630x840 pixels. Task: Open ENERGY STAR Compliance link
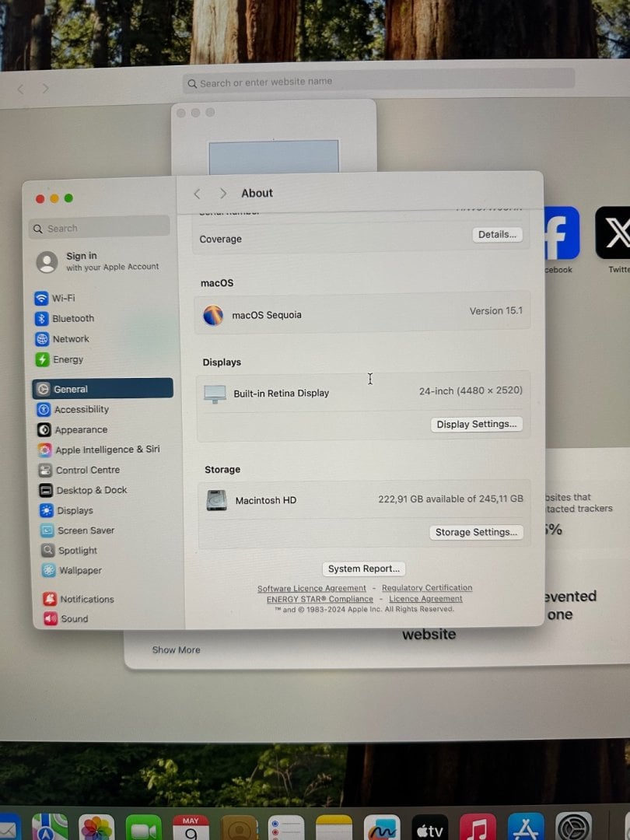[320, 599]
